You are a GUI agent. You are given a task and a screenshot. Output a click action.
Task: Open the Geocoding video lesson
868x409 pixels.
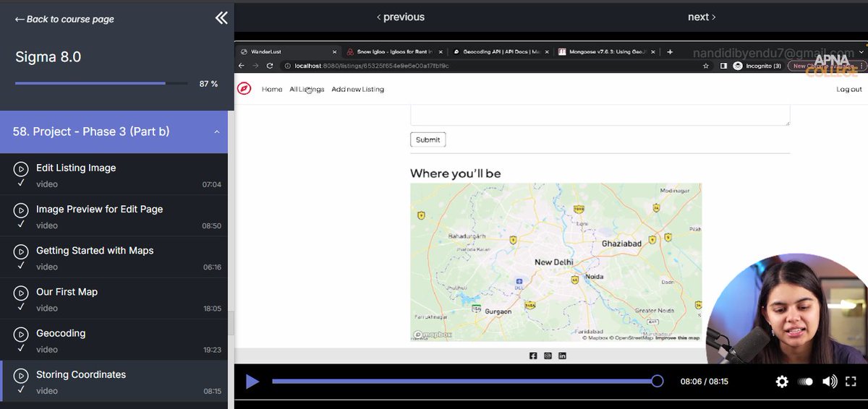point(114,340)
